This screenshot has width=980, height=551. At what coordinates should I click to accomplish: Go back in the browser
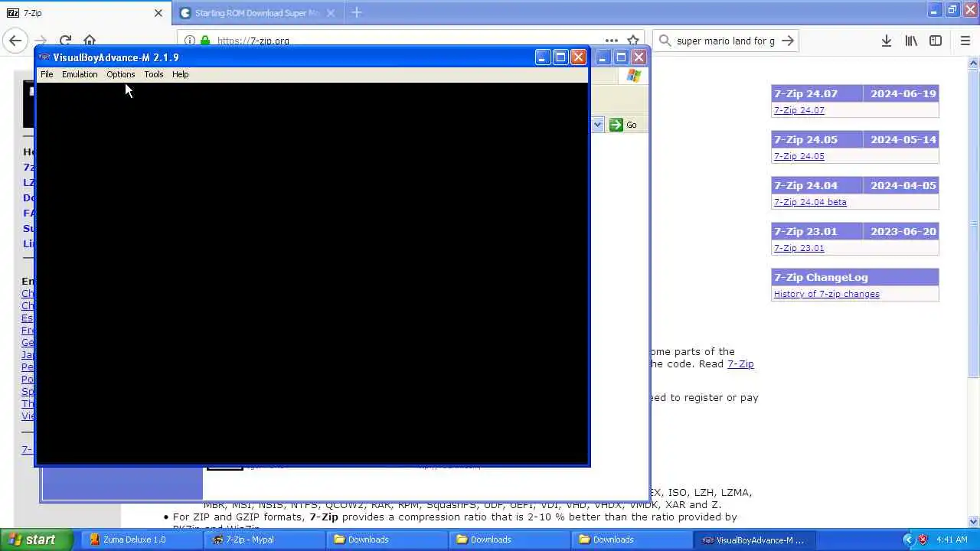click(15, 41)
